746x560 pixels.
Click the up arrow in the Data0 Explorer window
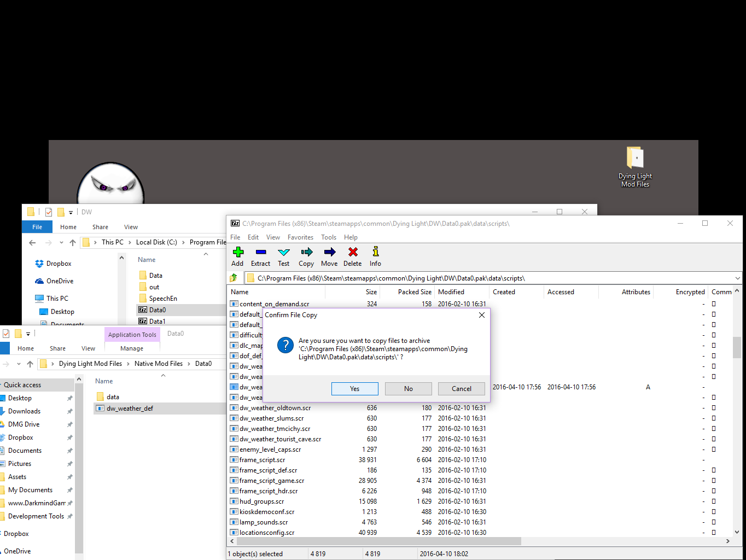(30, 364)
